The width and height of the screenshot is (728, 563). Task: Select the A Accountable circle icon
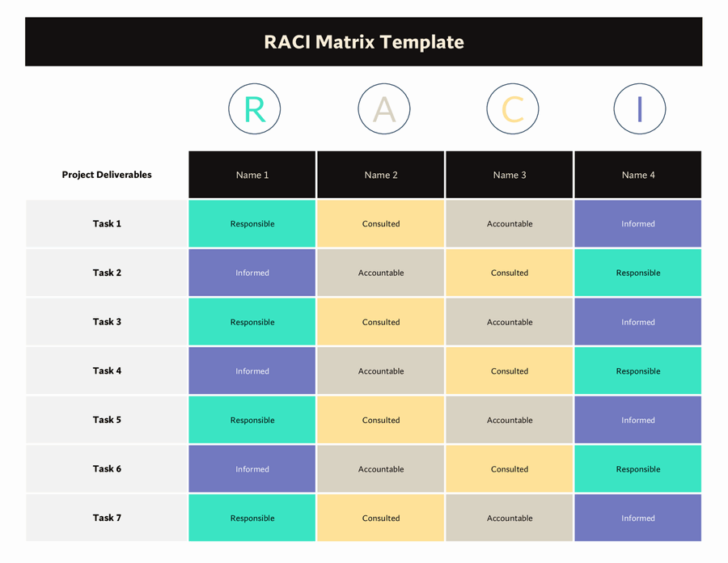(383, 108)
